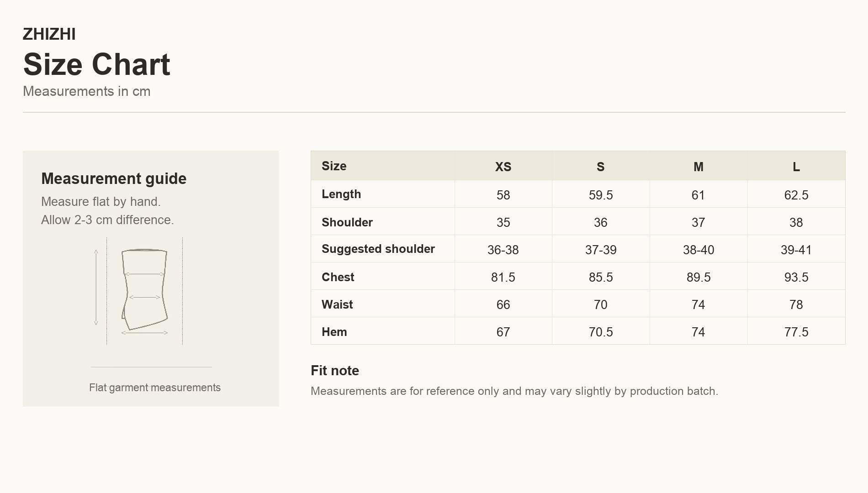Click the hem width arrow under garment
The image size is (868, 493).
pos(144,333)
